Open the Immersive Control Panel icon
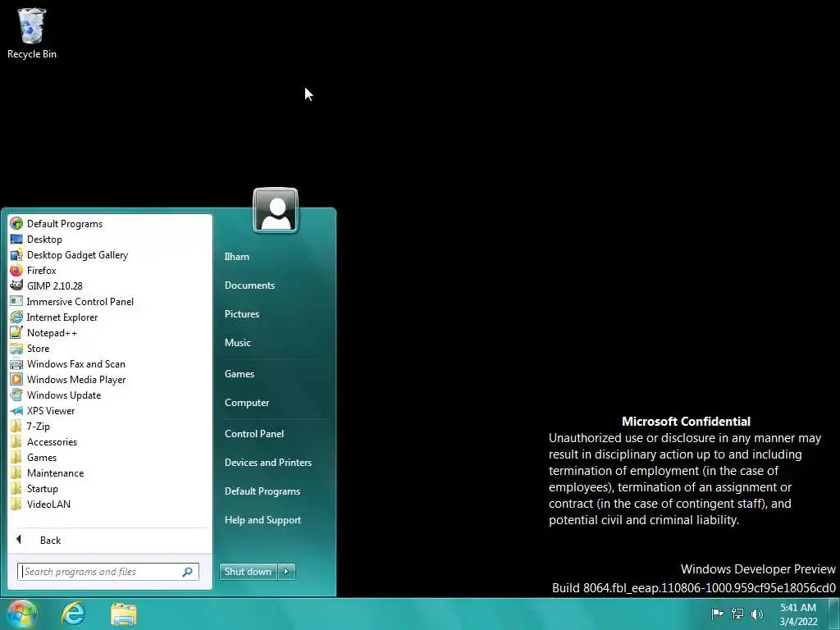Image resolution: width=840 pixels, height=630 pixels. coord(16,301)
